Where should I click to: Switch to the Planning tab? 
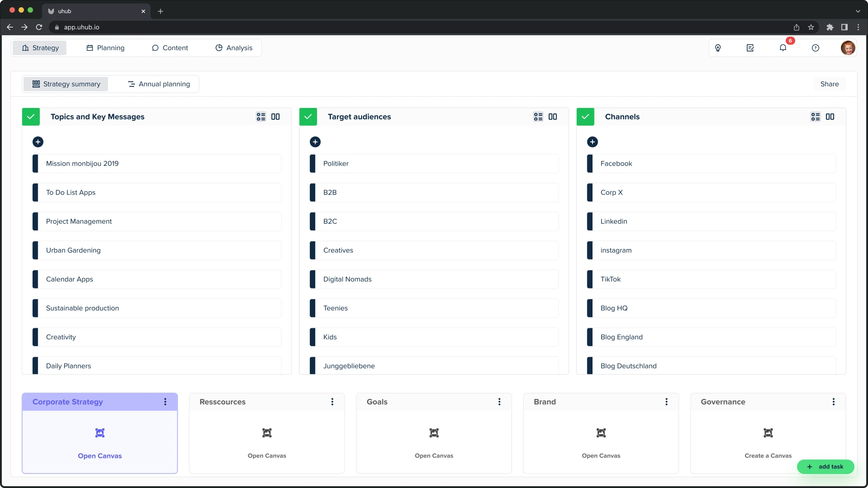(x=106, y=47)
